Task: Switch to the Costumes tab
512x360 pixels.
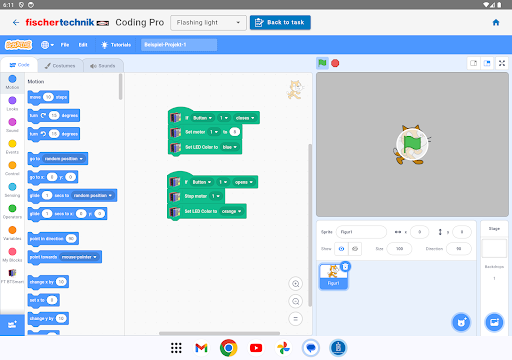Action: pos(60,66)
